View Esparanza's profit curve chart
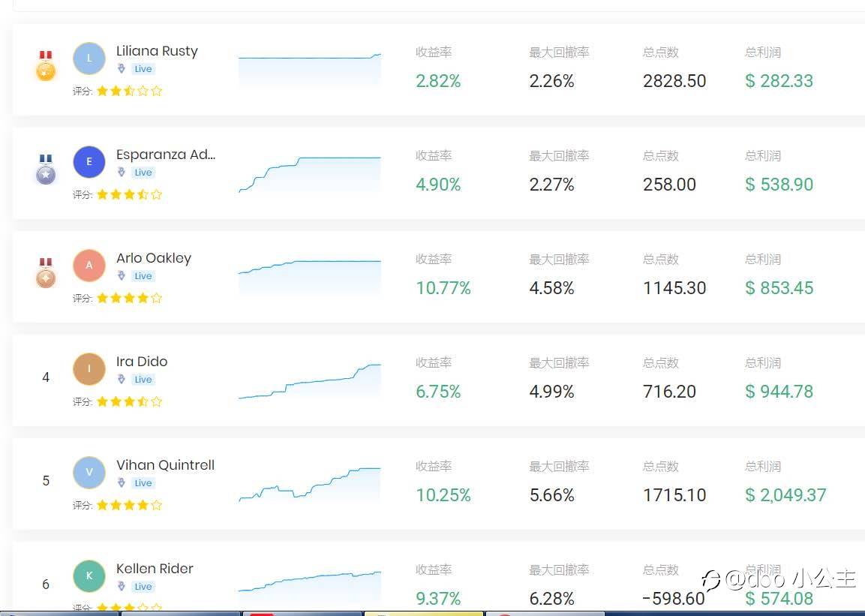This screenshot has width=865, height=616. (x=310, y=174)
